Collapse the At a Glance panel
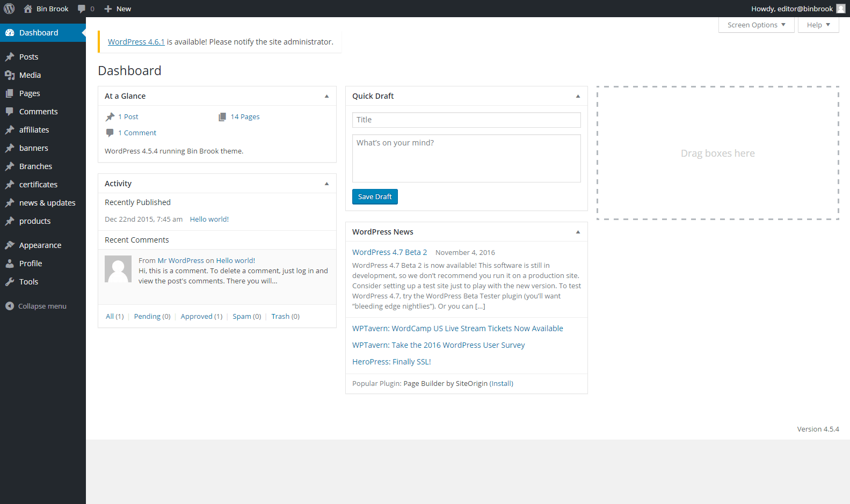 point(326,96)
